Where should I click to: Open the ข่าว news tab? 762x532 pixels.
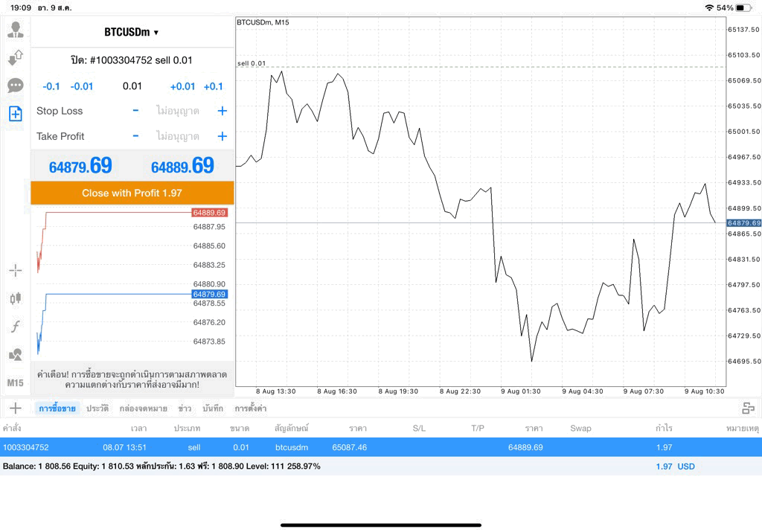(x=185, y=408)
